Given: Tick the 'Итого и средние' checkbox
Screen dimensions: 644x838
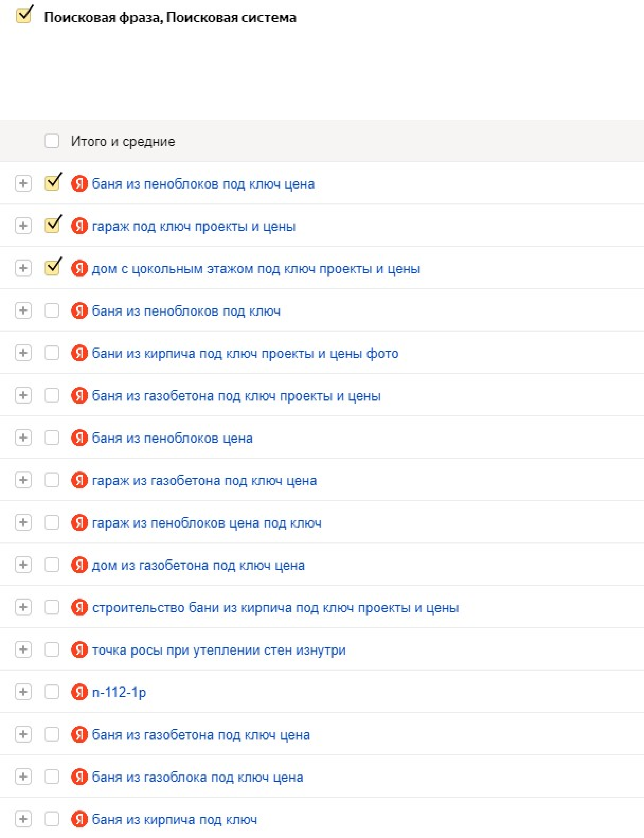Looking at the screenshot, I should coord(52,141).
